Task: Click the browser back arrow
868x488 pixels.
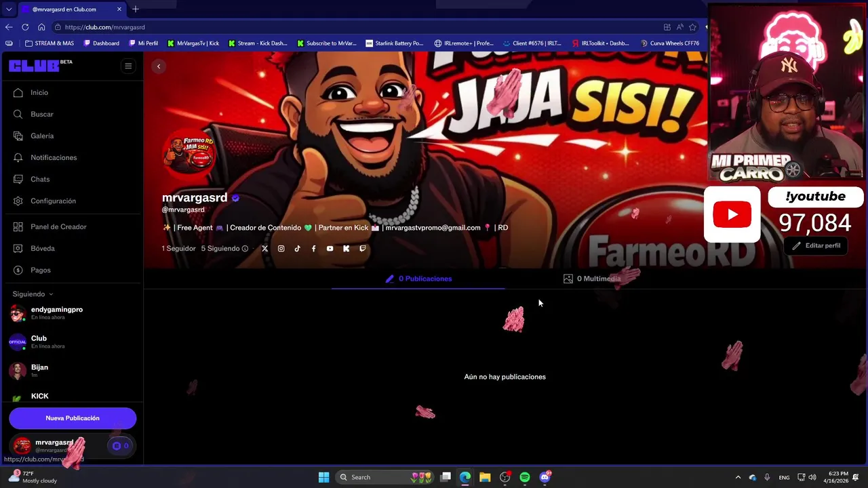Action: coord(9,27)
